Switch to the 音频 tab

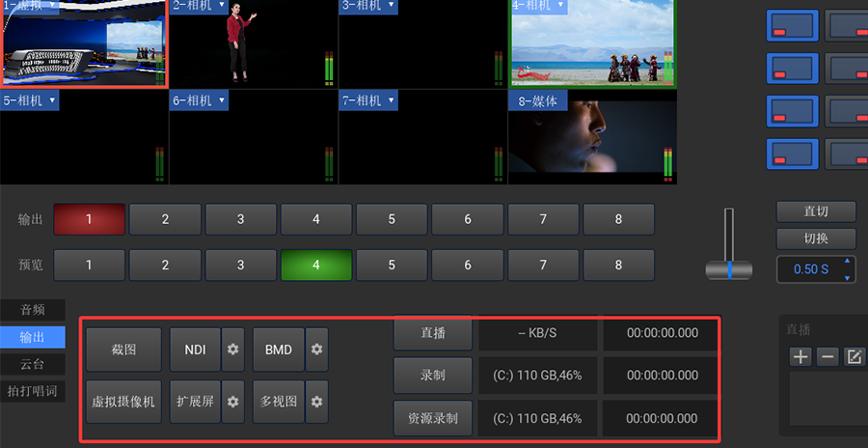coord(33,310)
